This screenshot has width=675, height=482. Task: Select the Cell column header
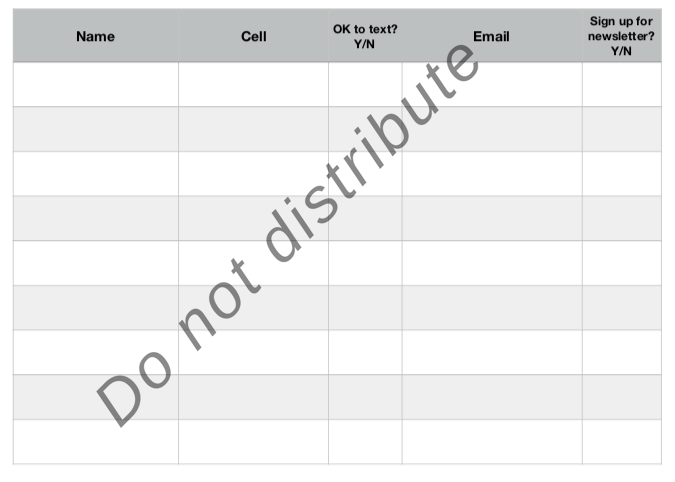tap(254, 36)
